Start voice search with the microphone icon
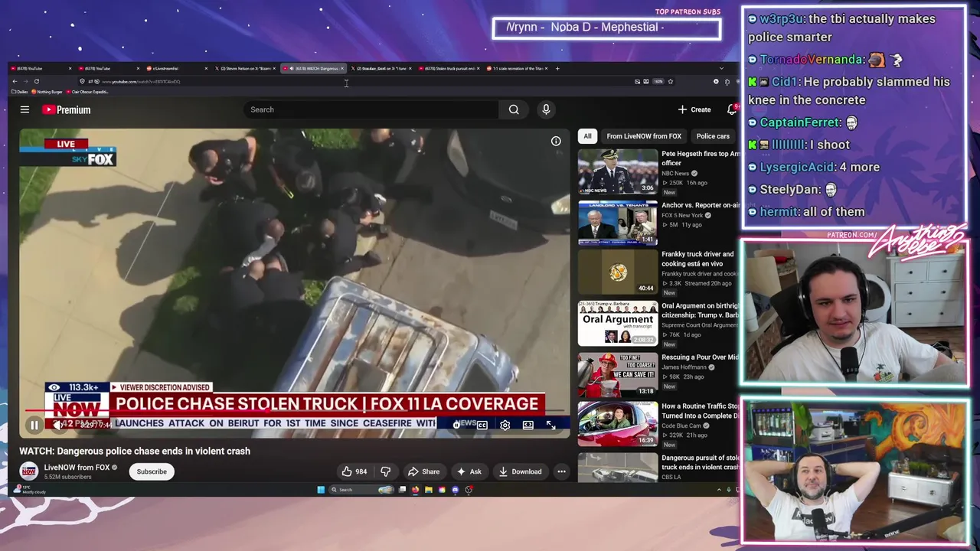Screen dimensions: 980x551 point(546,109)
